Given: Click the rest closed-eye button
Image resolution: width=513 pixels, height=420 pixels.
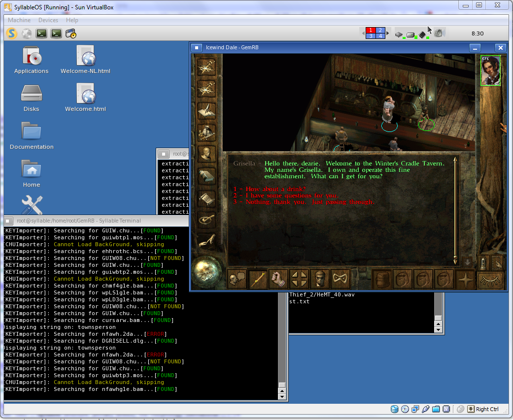Looking at the screenshot, I should (x=490, y=281).
